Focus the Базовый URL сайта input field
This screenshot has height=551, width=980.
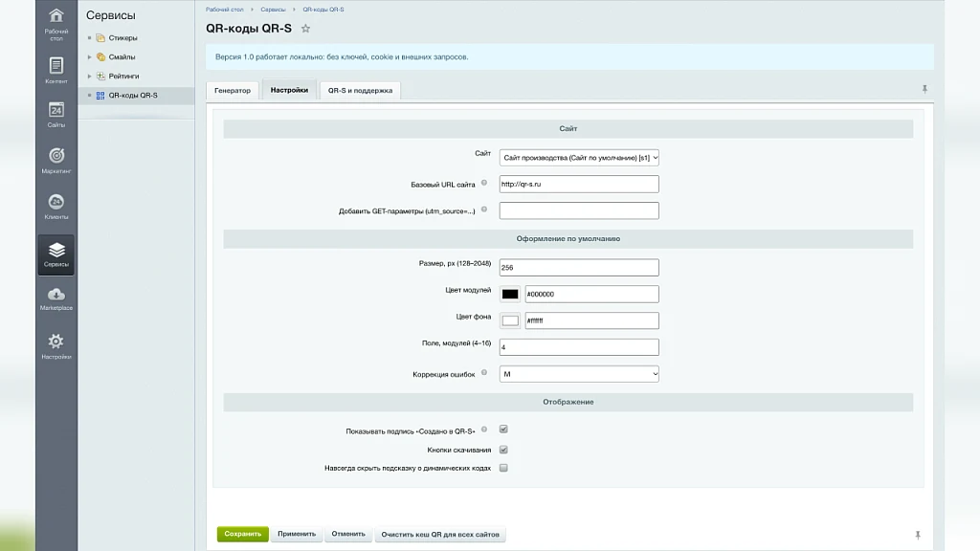coord(579,184)
